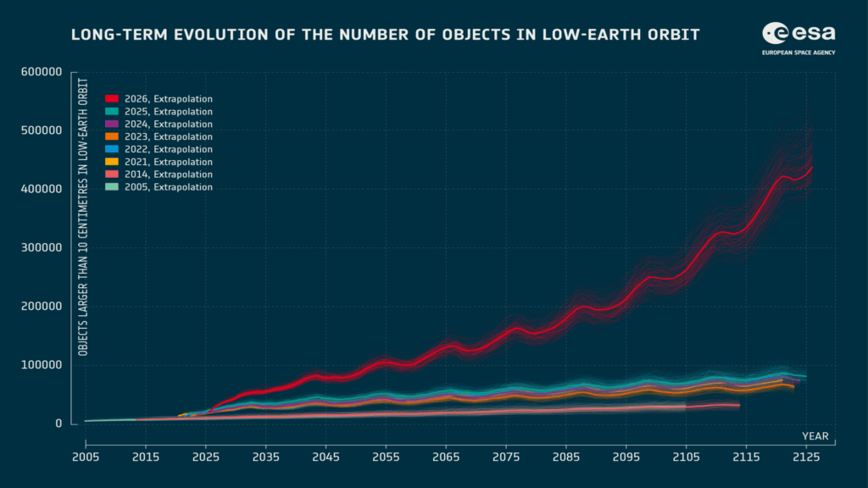Click the 'European Space Agency' caption

click(798, 53)
